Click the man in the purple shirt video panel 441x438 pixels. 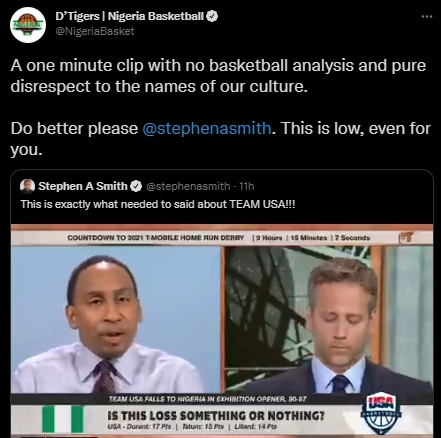coord(115,319)
